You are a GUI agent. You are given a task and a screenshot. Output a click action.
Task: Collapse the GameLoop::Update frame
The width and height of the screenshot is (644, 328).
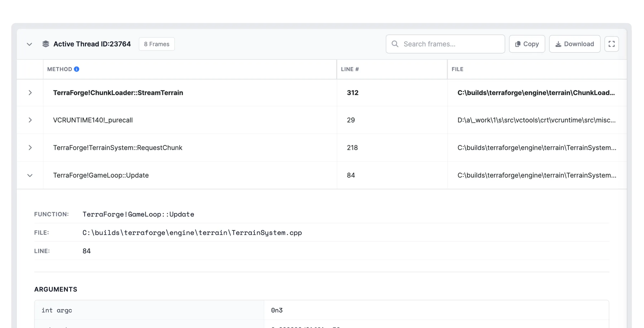tap(30, 175)
